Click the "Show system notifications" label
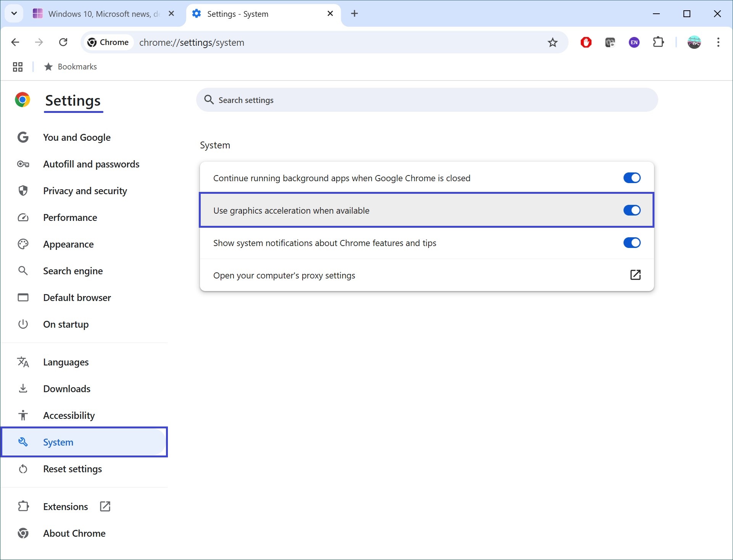 tap(325, 243)
